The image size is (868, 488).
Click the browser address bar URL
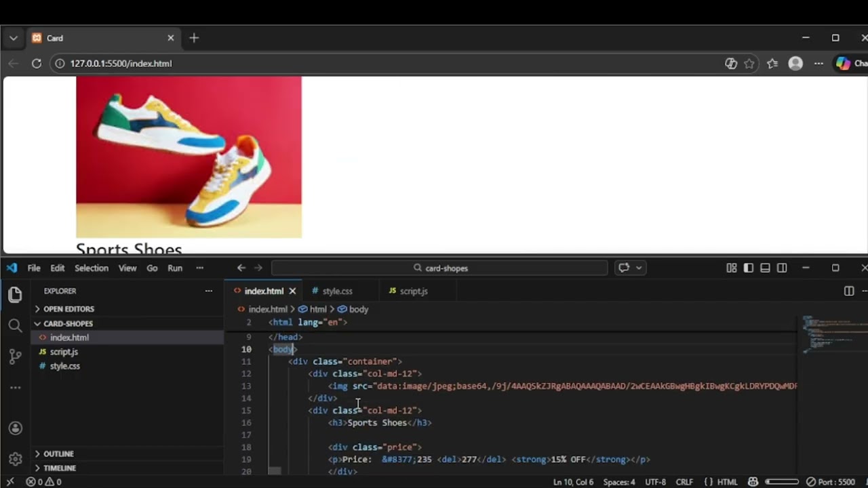121,63
